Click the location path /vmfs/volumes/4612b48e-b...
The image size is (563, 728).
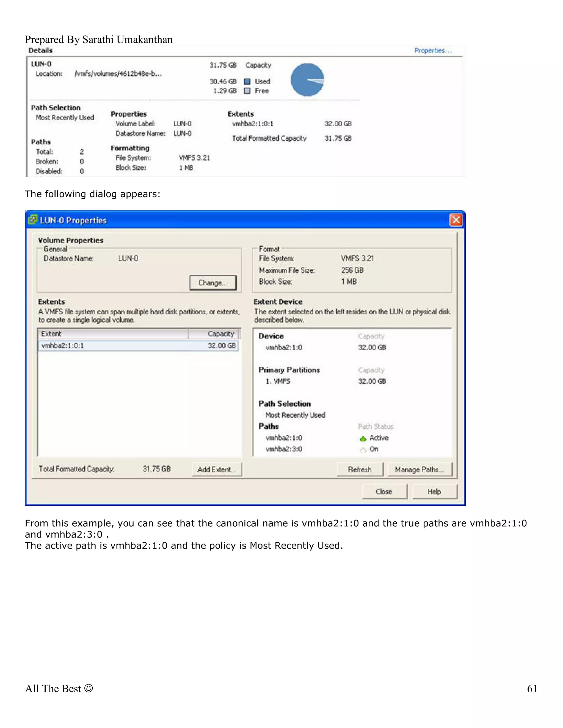click(118, 74)
